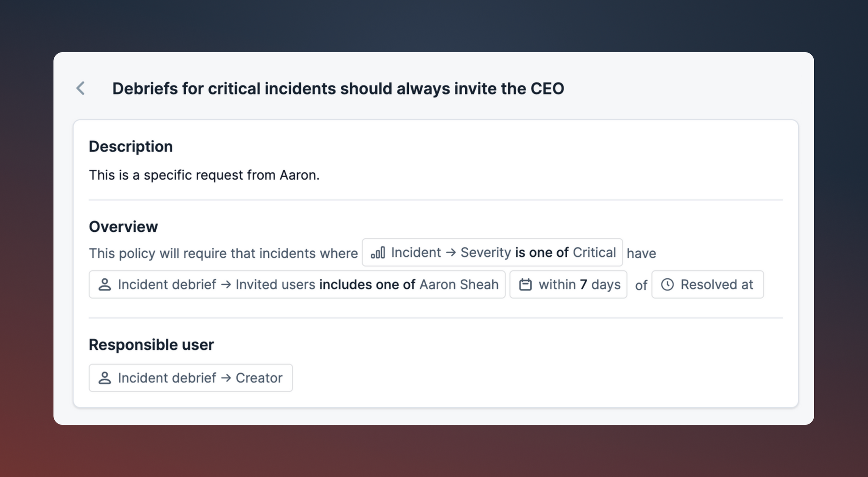Click the description text about Aaron

204,175
